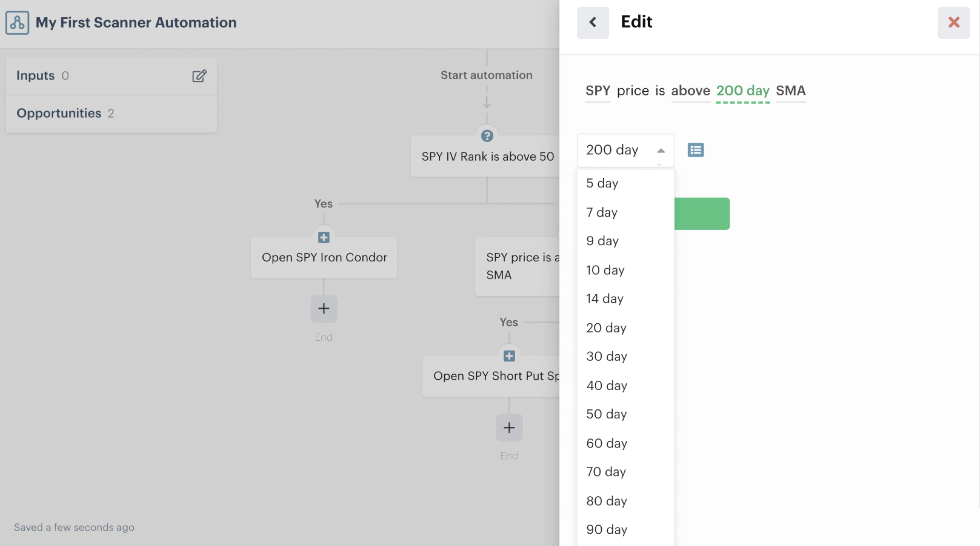The height and width of the screenshot is (546, 980).
Task: Open the SPY price is above SMA node
Action: pos(517,266)
